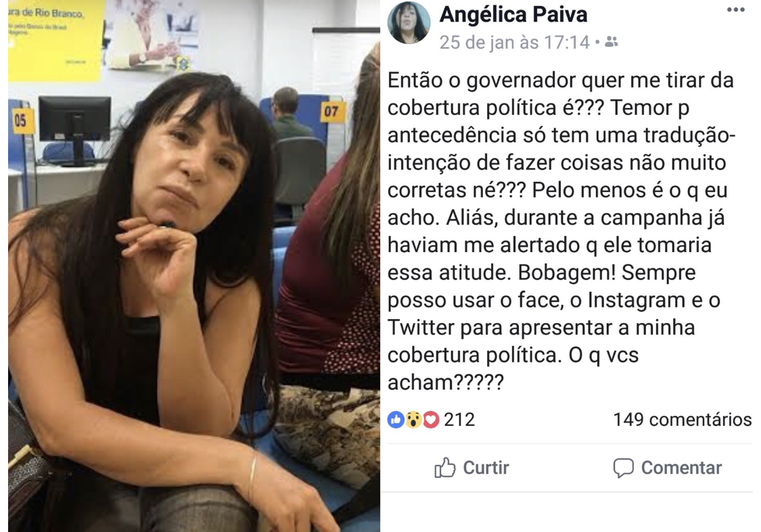
Task: Click the red heart Love reaction icon
Action: coord(430,420)
